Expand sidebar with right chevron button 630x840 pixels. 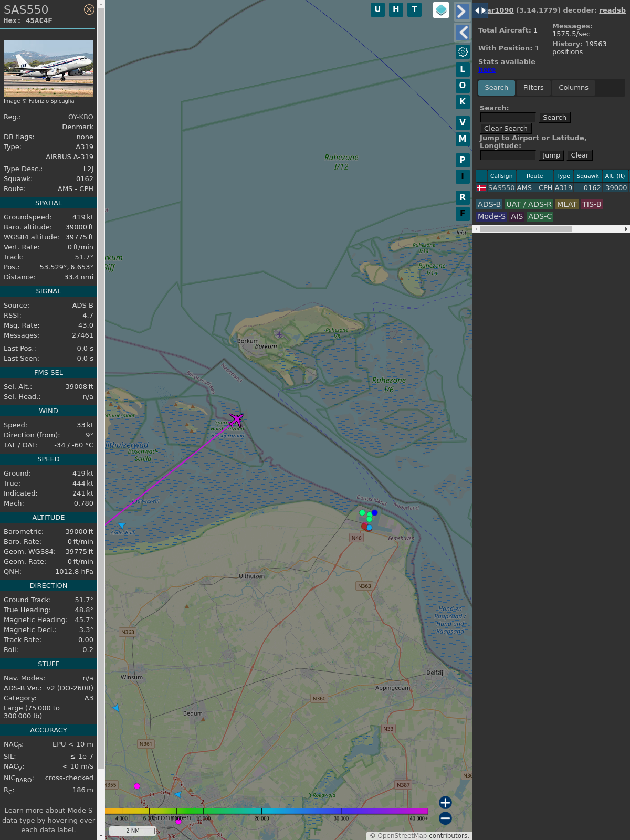(462, 12)
